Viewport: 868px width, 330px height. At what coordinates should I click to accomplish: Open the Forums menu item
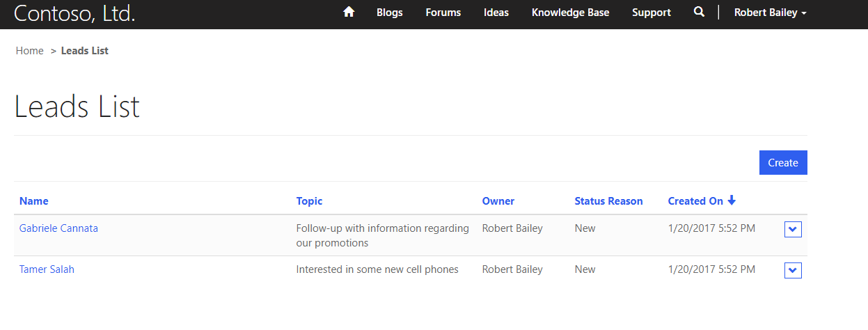coord(443,13)
